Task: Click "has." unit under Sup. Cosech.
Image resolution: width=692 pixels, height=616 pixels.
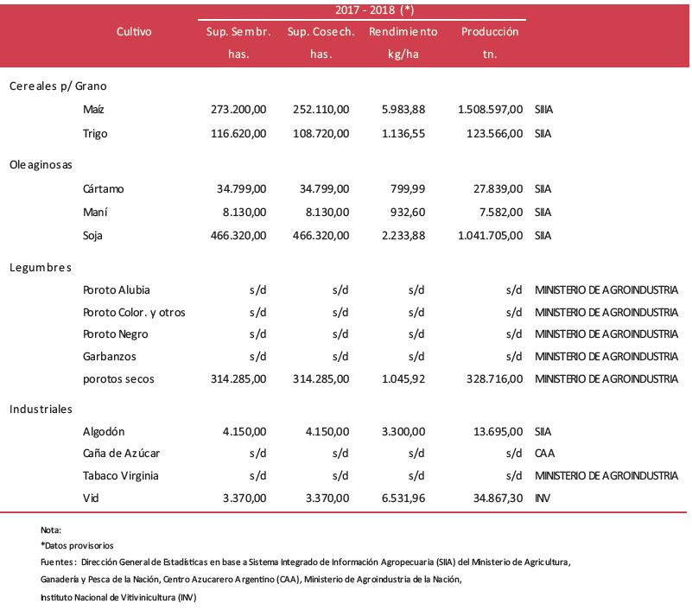Action: tap(321, 54)
